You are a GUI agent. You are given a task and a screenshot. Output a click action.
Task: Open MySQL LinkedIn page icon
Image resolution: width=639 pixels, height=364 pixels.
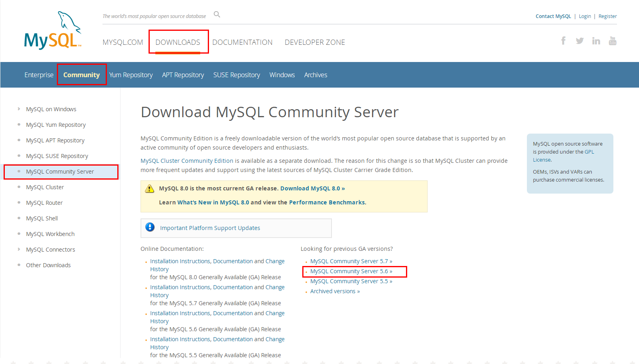click(596, 41)
